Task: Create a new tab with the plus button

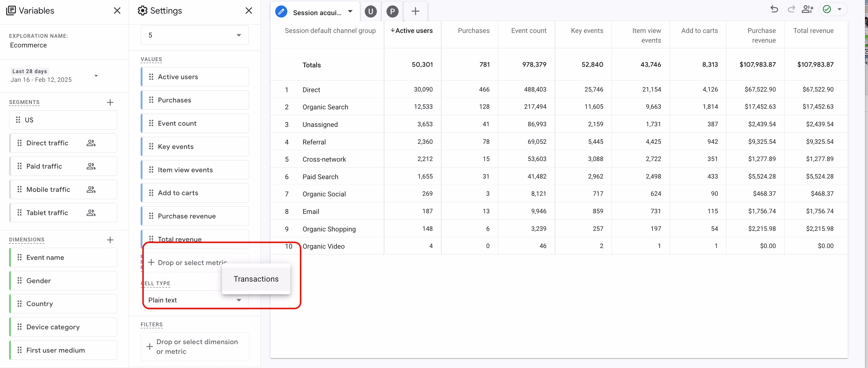Action: tap(415, 11)
